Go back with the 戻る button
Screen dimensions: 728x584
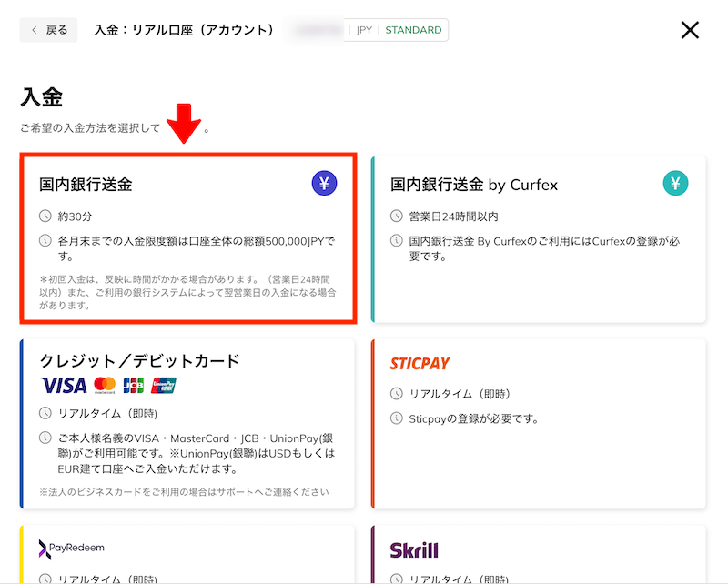pyautogui.click(x=48, y=30)
